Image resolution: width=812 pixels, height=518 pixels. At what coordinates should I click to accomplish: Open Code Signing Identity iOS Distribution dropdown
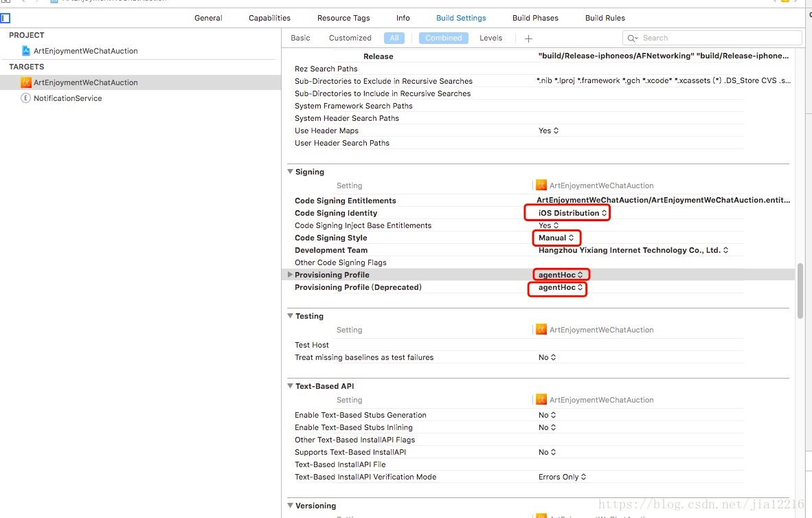point(572,213)
